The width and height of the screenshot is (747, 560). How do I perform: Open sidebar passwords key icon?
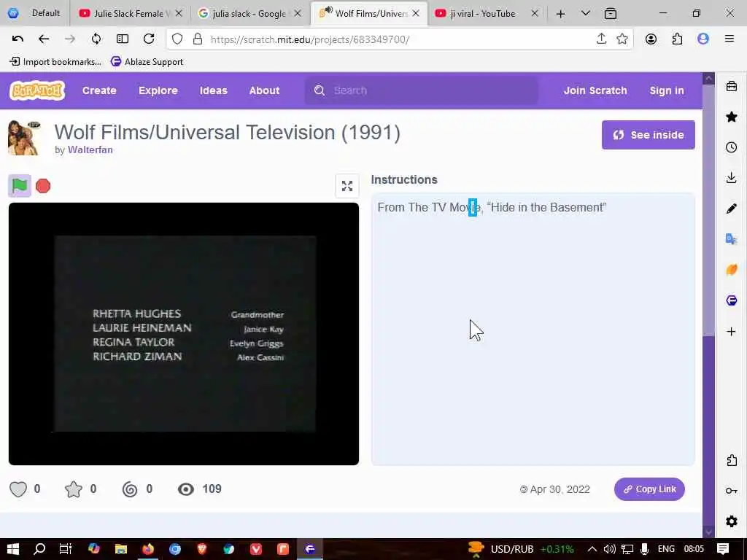(x=732, y=491)
